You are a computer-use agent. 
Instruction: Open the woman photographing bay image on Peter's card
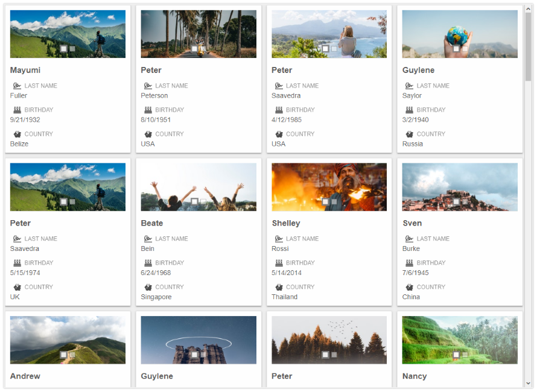(x=329, y=34)
